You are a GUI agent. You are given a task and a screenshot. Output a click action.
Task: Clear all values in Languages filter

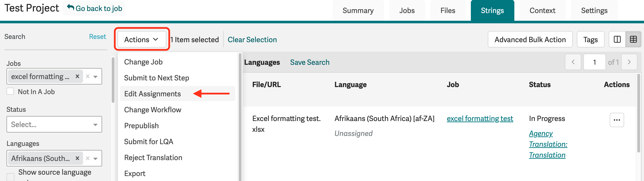click(88, 158)
